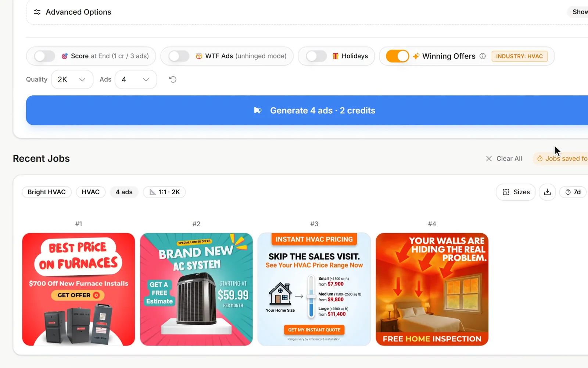Click the reset arrow icon beside Ads dropdown

[173, 79]
